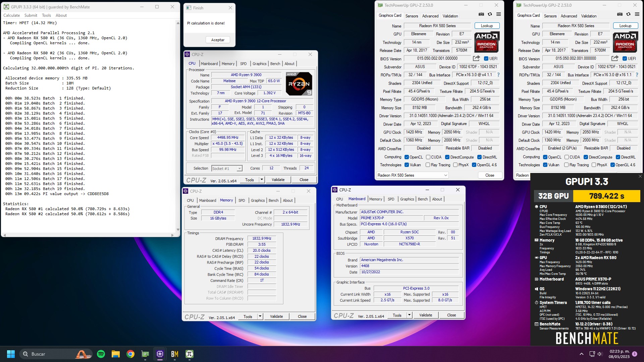This screenshot has width=644, height=362.
Task: Toggle PhysX checkbox in right GPU-Z
Action: coord(594,165)
